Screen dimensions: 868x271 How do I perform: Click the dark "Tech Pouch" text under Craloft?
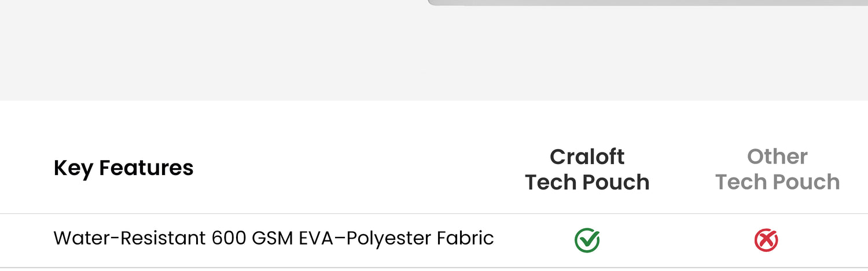pos(587,182)
